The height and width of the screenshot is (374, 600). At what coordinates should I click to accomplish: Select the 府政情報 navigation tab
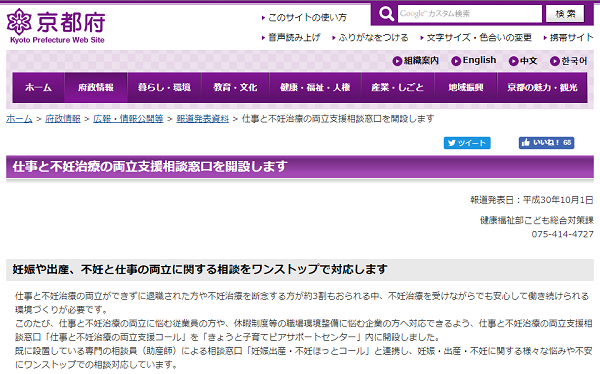[96, 88]
